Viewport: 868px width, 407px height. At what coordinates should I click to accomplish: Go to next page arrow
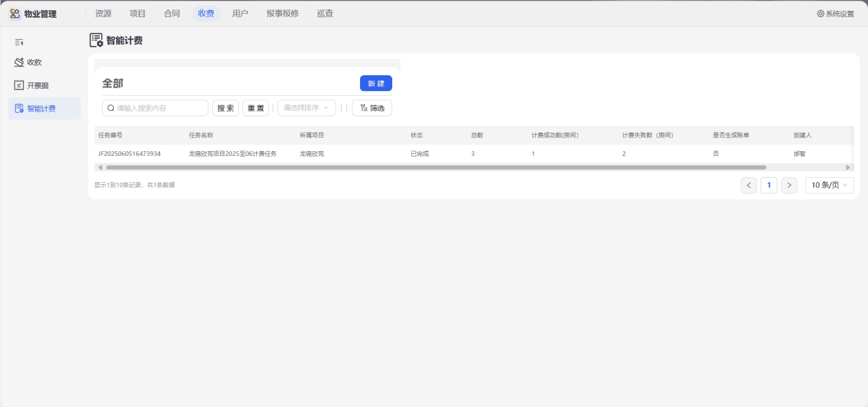pos(789,185)
